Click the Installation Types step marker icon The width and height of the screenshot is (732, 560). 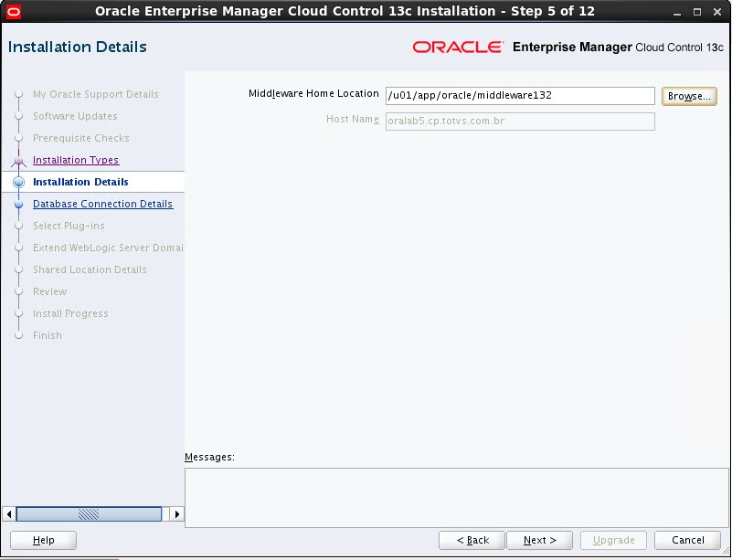20,160
